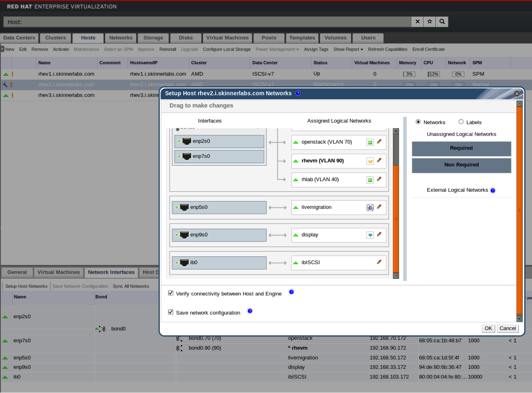The height and width of the screenshot is (393, 532).
Task: Expand the Non Required networks section
Action: 461,165
